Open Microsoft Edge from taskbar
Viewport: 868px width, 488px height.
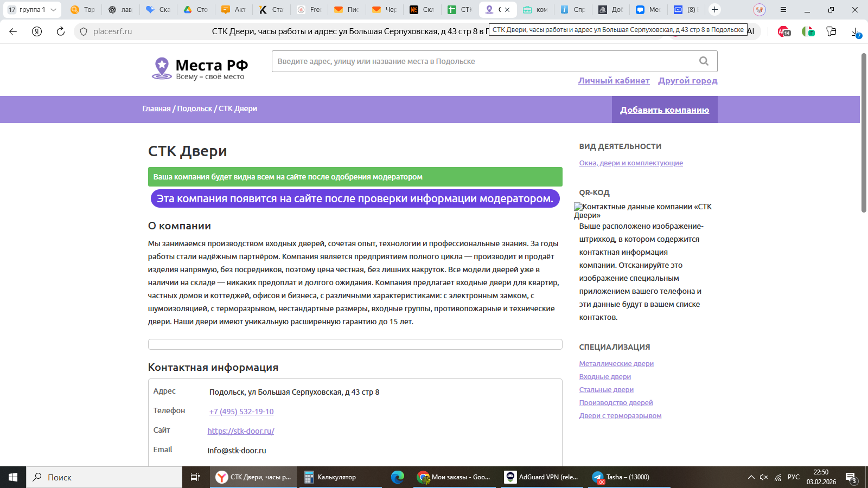pos(398,477)
